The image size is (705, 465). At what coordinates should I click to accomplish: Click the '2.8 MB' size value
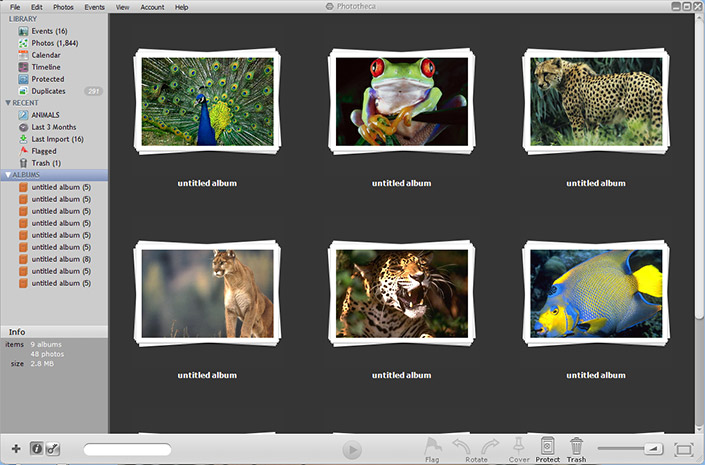click(42, 363)
